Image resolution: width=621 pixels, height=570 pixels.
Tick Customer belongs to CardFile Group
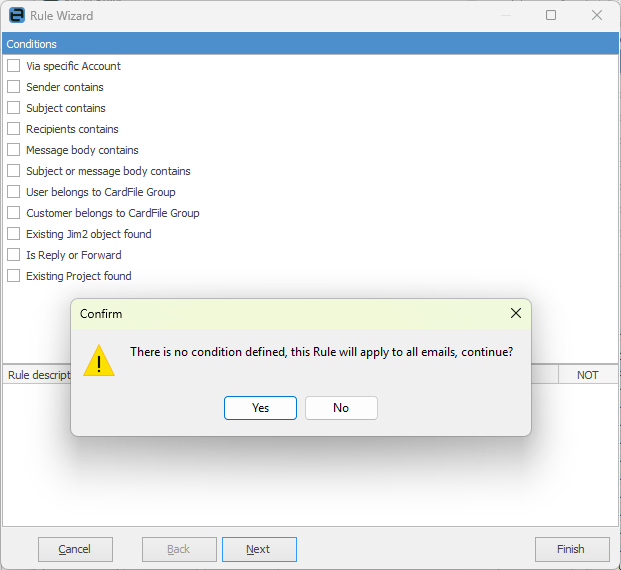13,213
